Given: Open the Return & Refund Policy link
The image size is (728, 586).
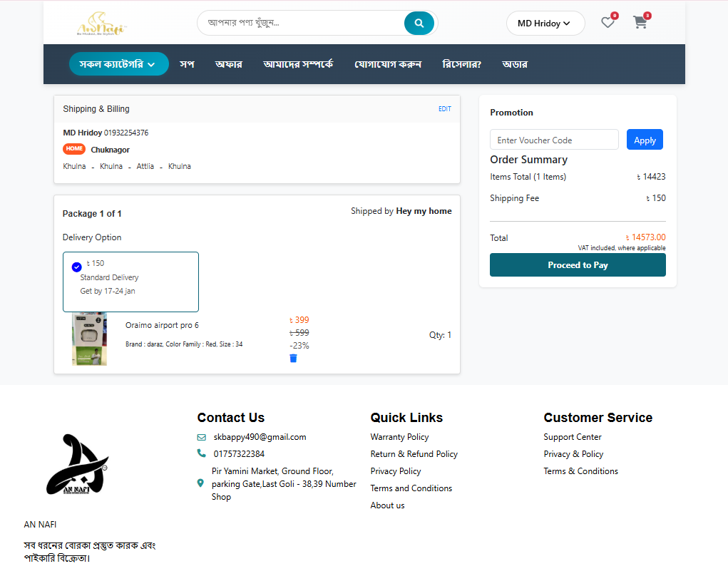Looking at the screenshot, I should pyautogui.click(x=414, y=454).
